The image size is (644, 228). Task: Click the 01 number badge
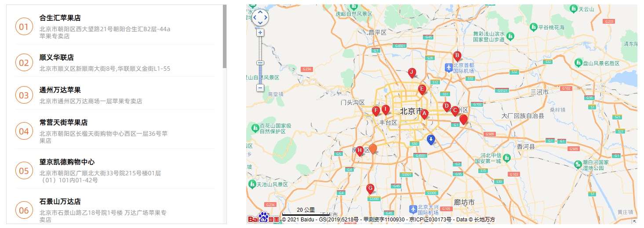click(24, 27)
